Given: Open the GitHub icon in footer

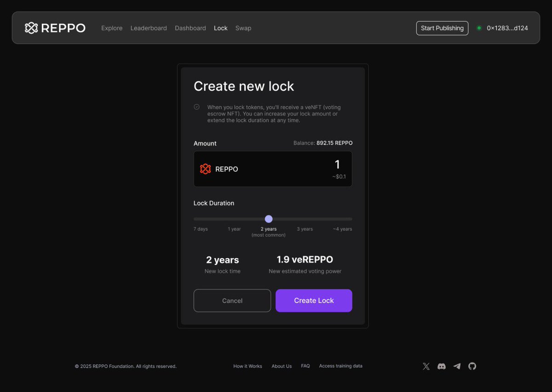Looking at the screenshot, I should click(472, 366).
